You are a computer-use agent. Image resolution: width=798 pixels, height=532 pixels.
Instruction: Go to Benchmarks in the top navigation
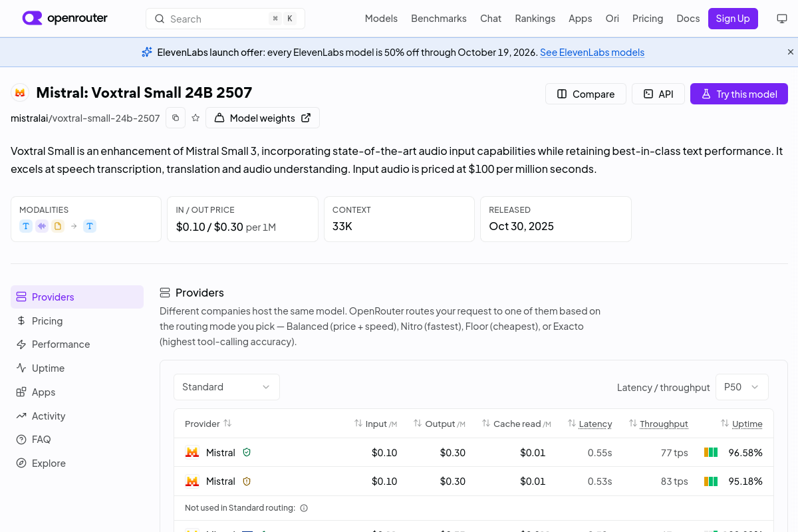pyautogui.click(x=439, y=19)
